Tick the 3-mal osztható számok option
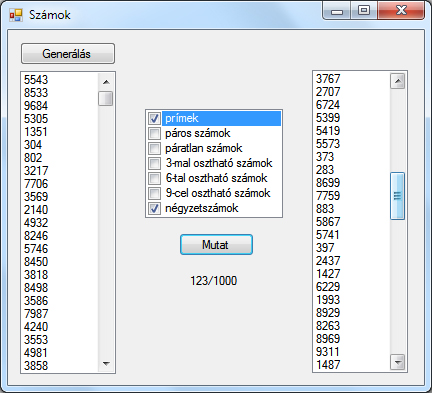This screenshot has height=393, width=432. point(154,163)
